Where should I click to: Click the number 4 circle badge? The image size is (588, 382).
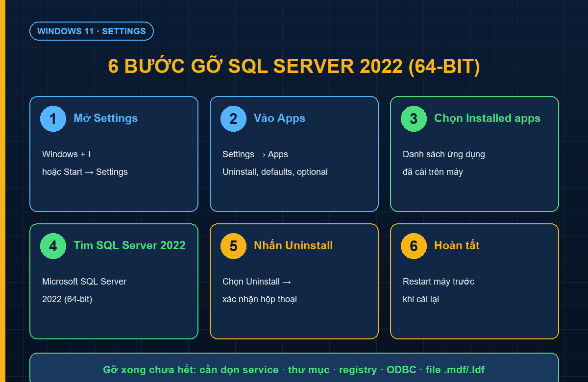[x=53, y=246]
